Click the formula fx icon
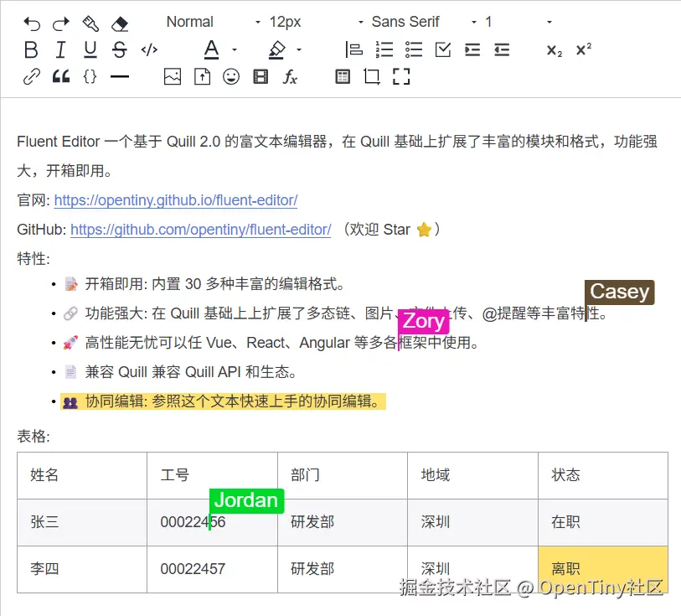681x616 pixels. [290, 77]
